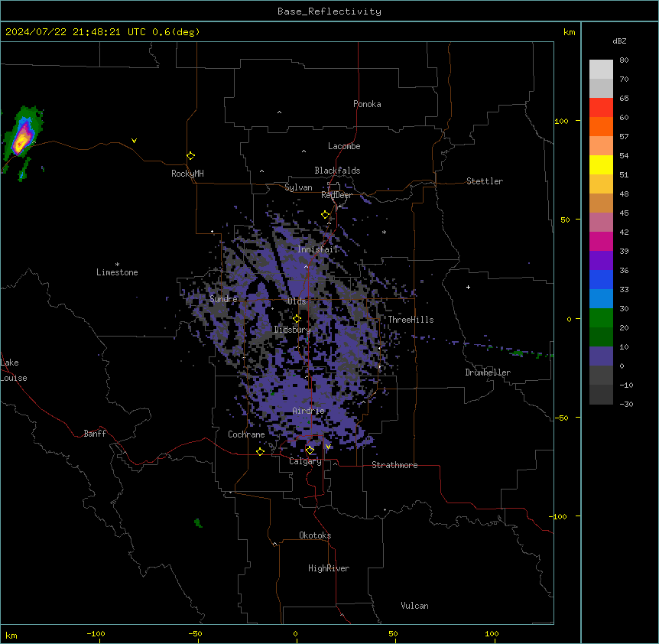659x644 pixels.
Task: Click the Calgary label
Action: tap(305, 461)
